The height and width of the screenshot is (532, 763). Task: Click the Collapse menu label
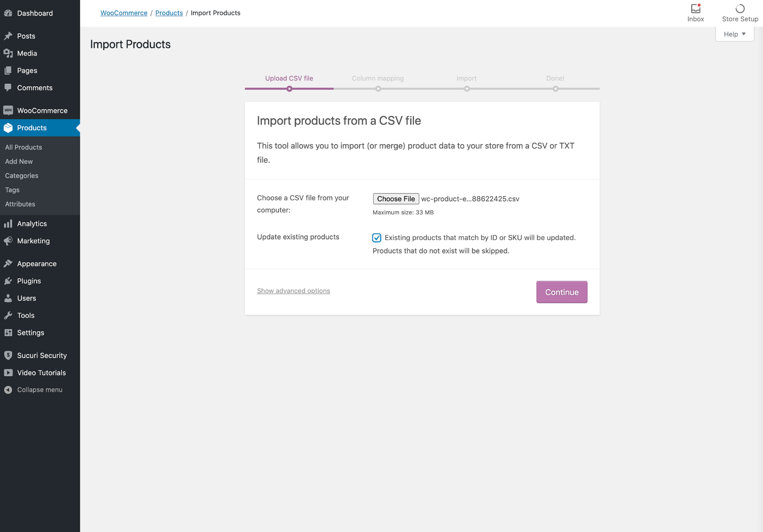click(40, 390)
